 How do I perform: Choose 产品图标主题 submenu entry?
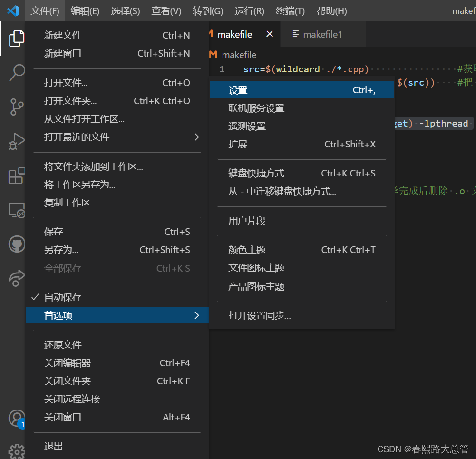(x=302, y=286)
